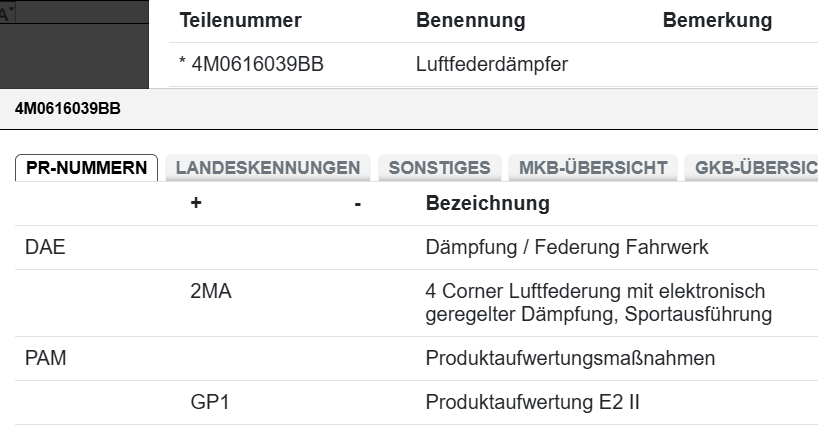Select the PAM PR family row
Image resolution: width=818 pixels, height=425 pixels.
pos(46,358)
